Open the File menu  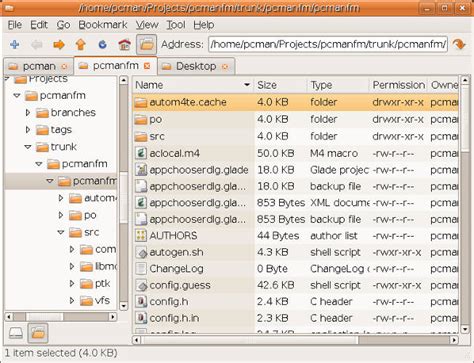tap(15, 25)
